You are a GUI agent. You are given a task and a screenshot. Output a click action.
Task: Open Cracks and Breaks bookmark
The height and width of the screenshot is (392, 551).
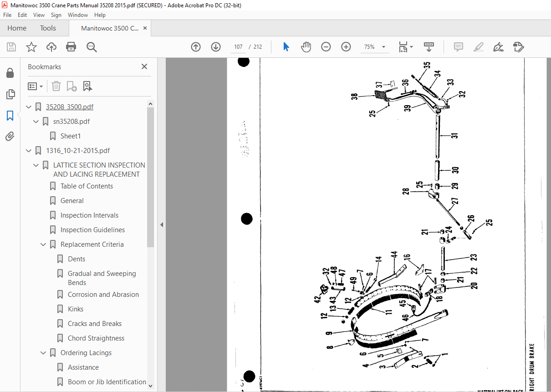[x=95, y=324]
